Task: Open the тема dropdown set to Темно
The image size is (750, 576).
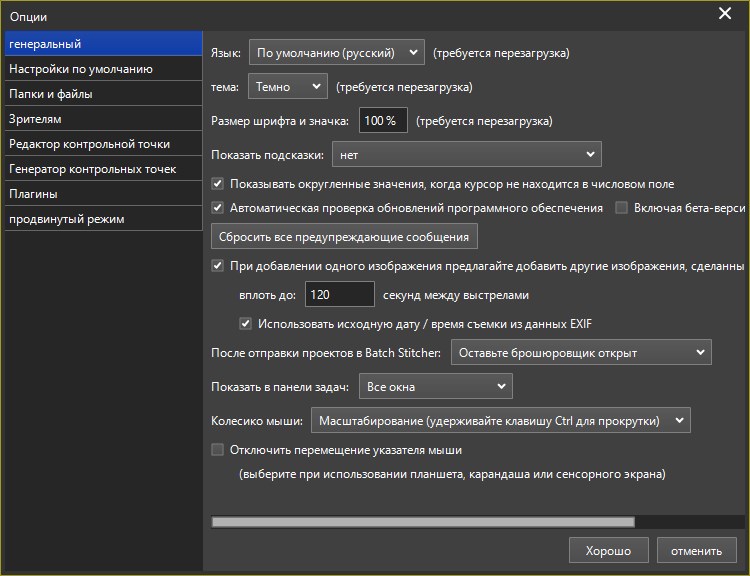Action: (287, 86)
